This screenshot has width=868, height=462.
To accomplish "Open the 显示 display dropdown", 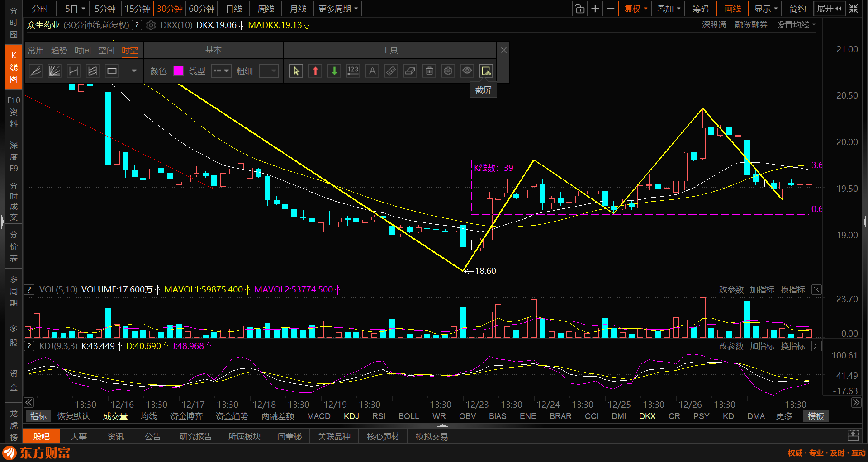I will pos(766,9).
